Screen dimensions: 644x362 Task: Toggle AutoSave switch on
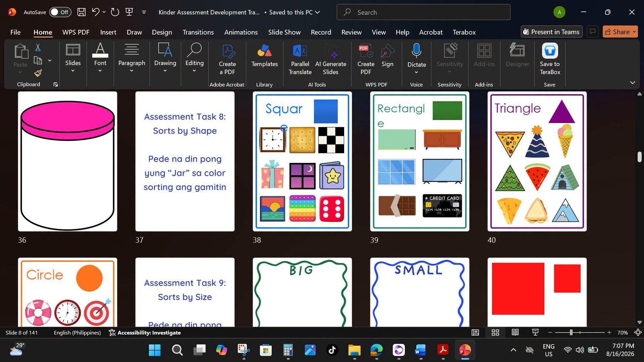(60, 12)
